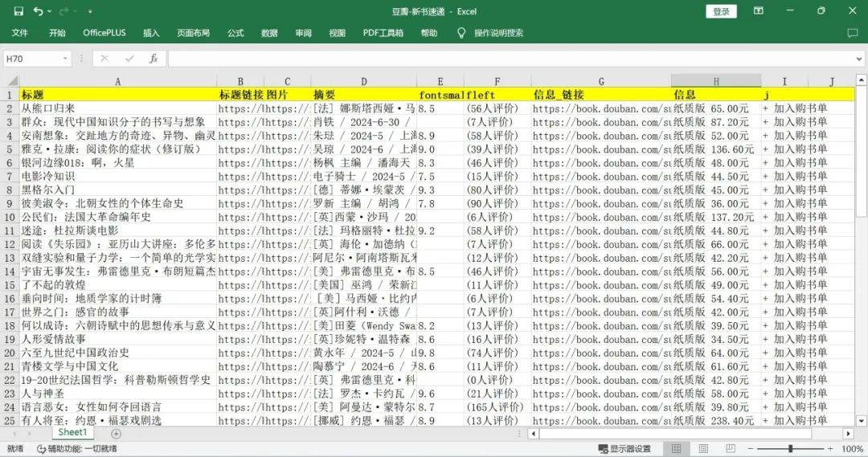The width and height of the screenshot is (868, 457).
Task: Sign in with the 登录 button
Action: tap(721, 11)
